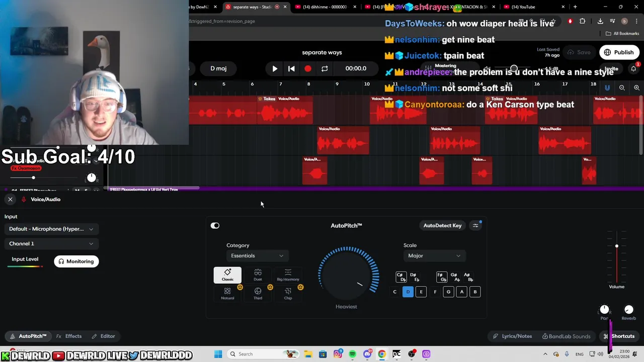Viewport: 644px width, 362px height.
Task: Return the playhead to the start
Action: pos(291,68)
